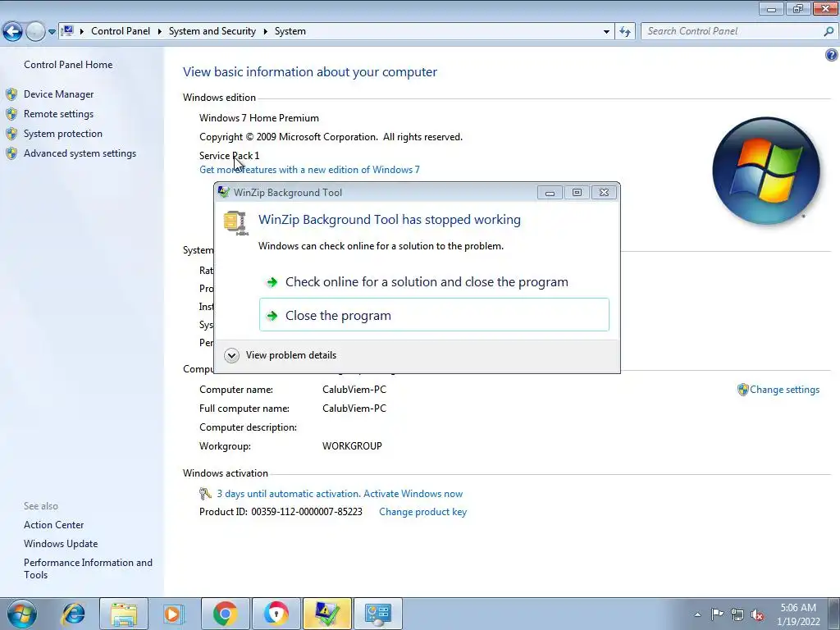Show hidden tray icons arrow
Viewport: 840px width, 630px height.
tap(697, 614)
